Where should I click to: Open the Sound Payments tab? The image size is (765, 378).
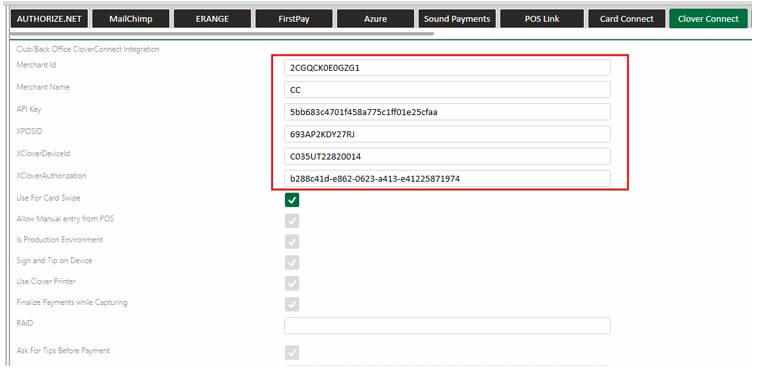pyautogui.click(x=457, y=19)
